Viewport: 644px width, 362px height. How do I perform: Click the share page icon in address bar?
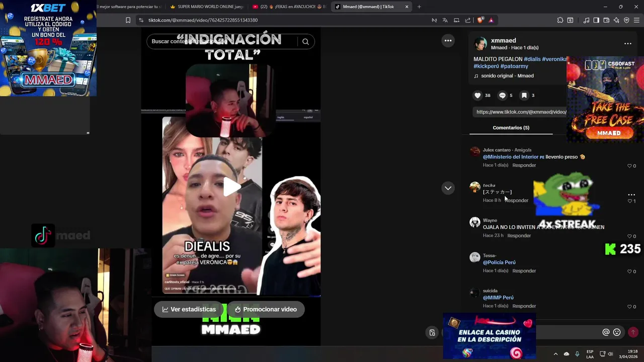click(468, 20)
